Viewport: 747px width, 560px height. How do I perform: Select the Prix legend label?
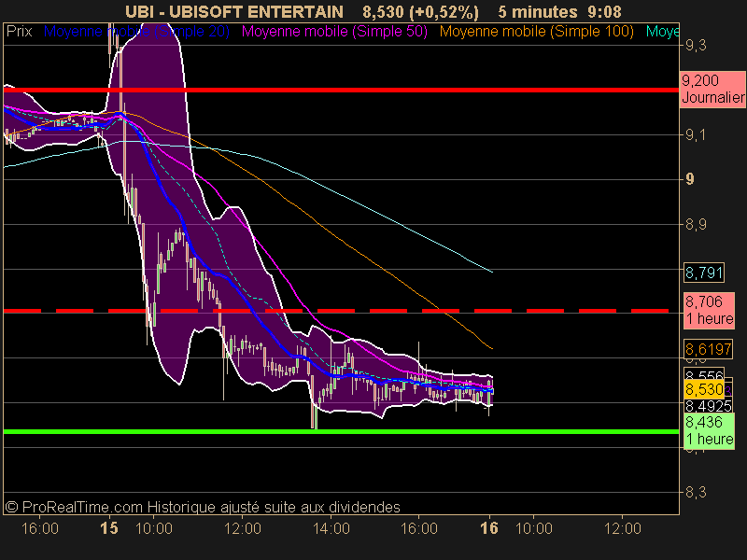click(19, 32)
